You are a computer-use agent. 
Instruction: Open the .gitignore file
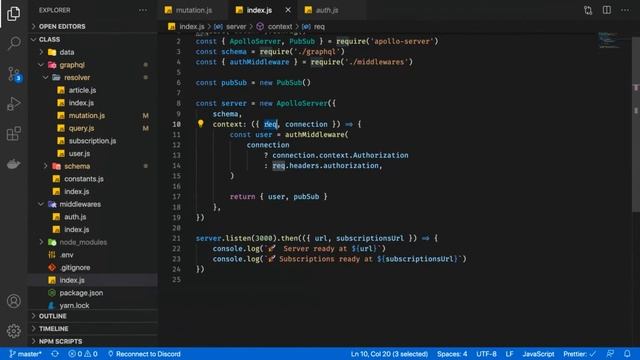(93, 267)
